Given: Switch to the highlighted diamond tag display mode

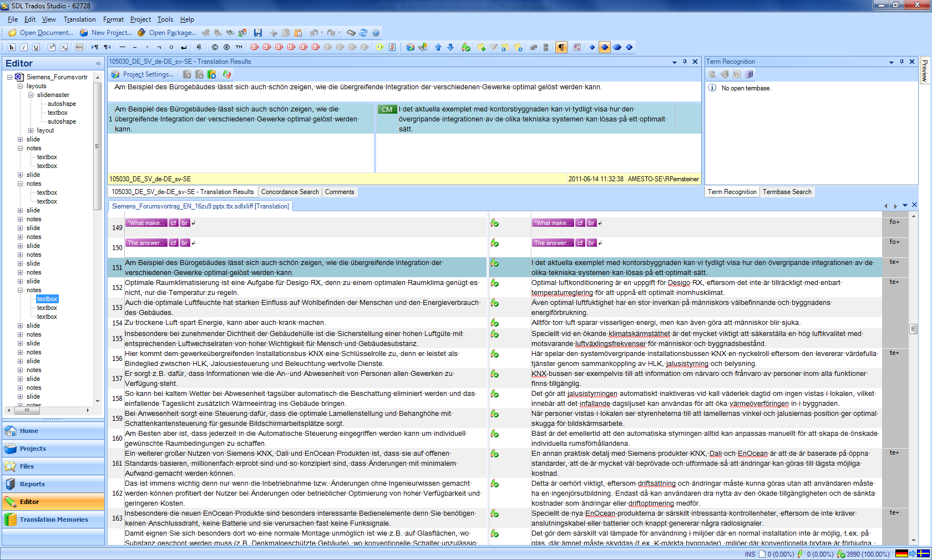Looking at the screenshot, I should pos(605,47).
